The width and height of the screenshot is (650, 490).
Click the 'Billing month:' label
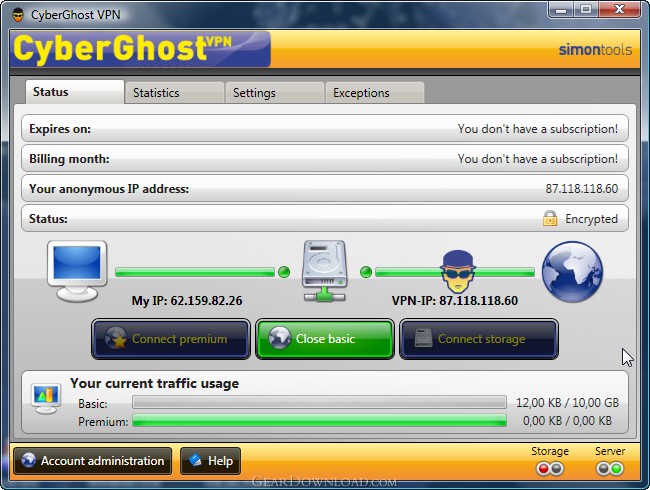[69, 159]
